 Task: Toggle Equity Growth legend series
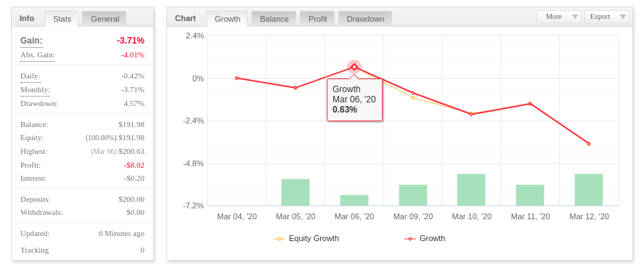click(306, 239)
